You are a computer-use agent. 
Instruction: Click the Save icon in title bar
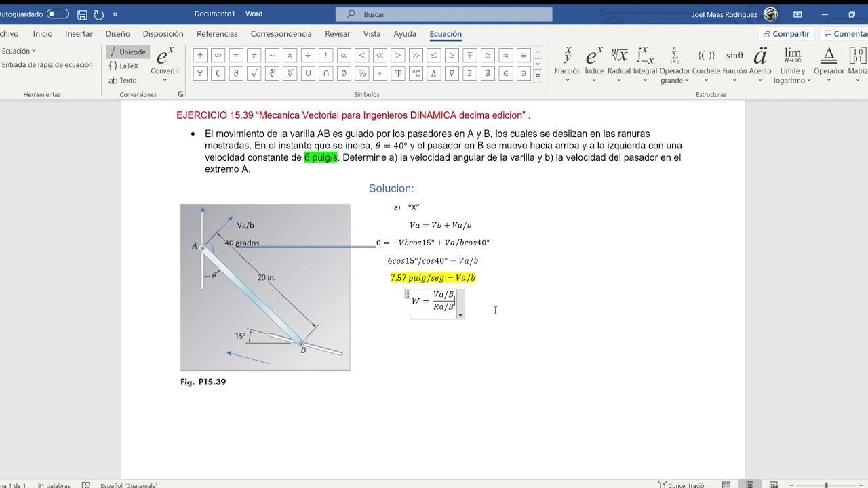click(82, 14)
